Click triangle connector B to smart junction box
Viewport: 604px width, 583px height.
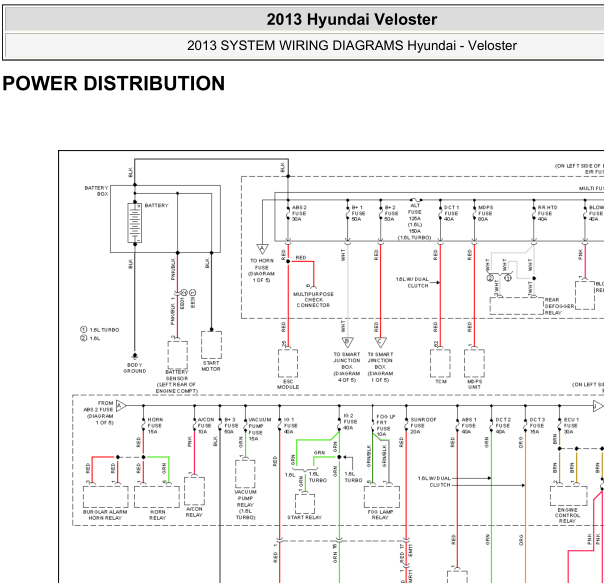tap(347, 342)
